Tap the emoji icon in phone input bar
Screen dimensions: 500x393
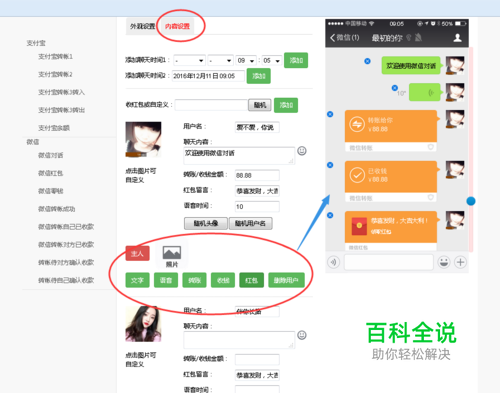[444, 262]
